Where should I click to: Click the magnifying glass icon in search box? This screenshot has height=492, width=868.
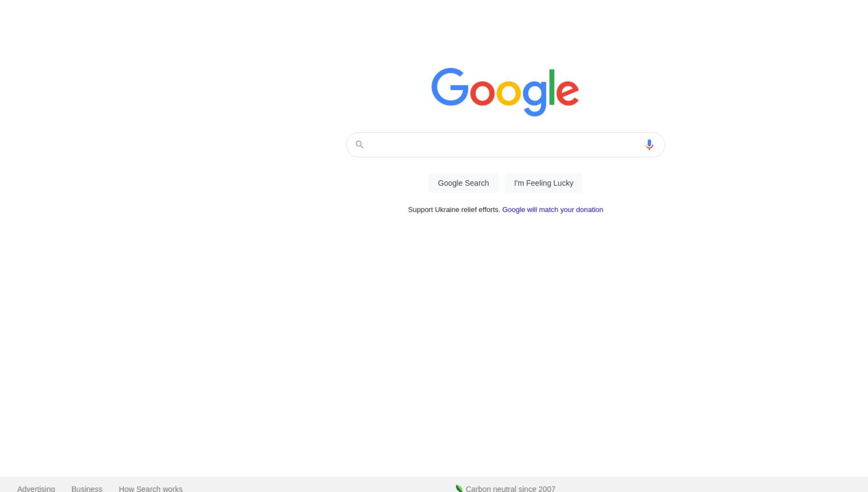tap(359, 144)
